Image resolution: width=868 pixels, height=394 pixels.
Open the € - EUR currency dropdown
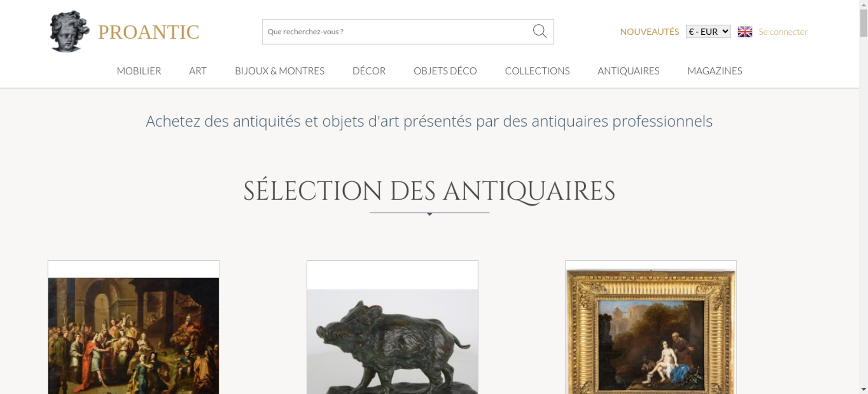click(708, 32)
